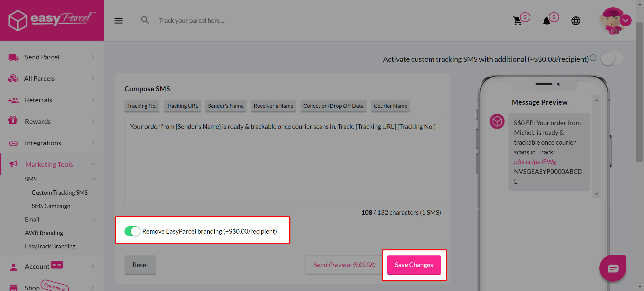Open the Shop menu item

pyautogui.click(x=32, y=288)
